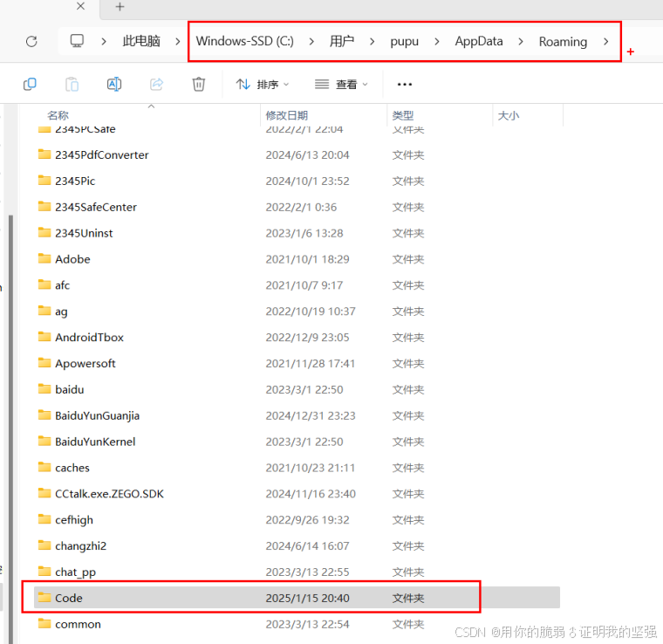Expand chevron after the monitor icon

[x=104, y=41]
